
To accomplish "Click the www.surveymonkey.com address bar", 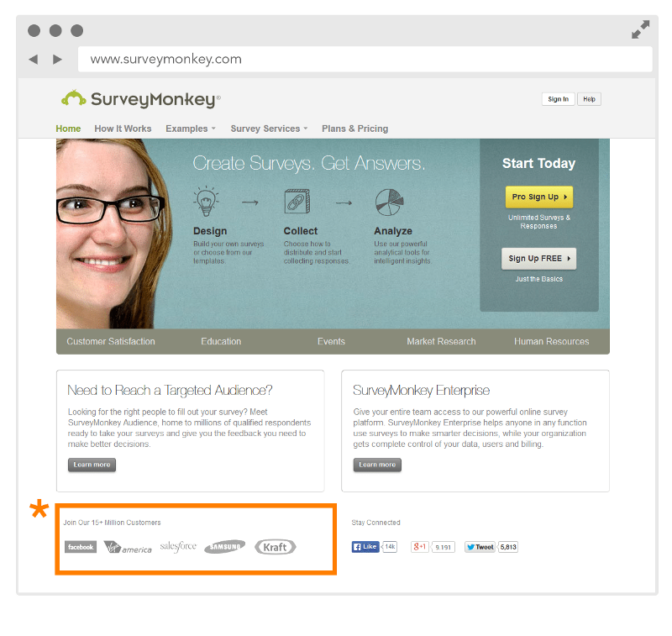I will pyautogui.click(x=365, y=59).
